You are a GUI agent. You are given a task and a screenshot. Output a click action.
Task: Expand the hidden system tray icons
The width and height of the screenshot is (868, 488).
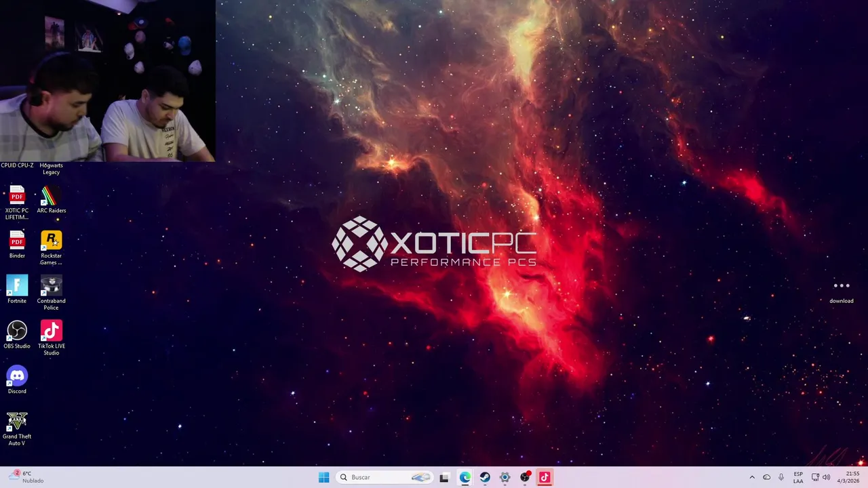tap(751, 477)
